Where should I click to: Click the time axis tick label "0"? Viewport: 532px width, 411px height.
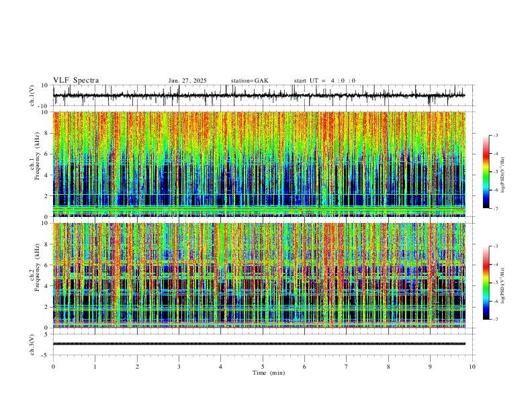coord(53,367)
